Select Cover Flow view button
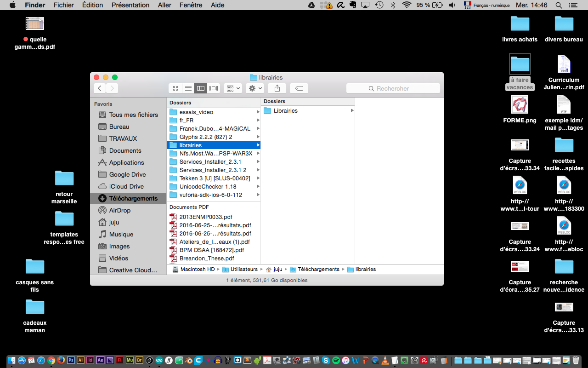 (x=214, y=88)
